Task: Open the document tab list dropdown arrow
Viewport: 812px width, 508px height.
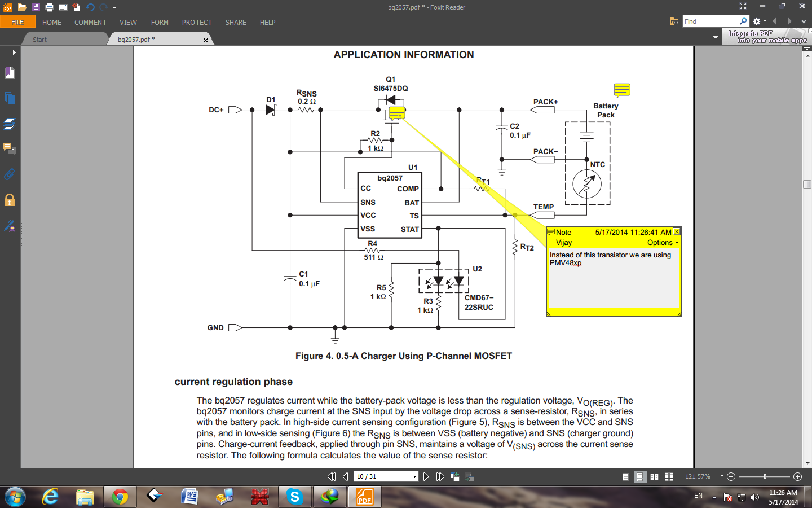Action: 716,38
